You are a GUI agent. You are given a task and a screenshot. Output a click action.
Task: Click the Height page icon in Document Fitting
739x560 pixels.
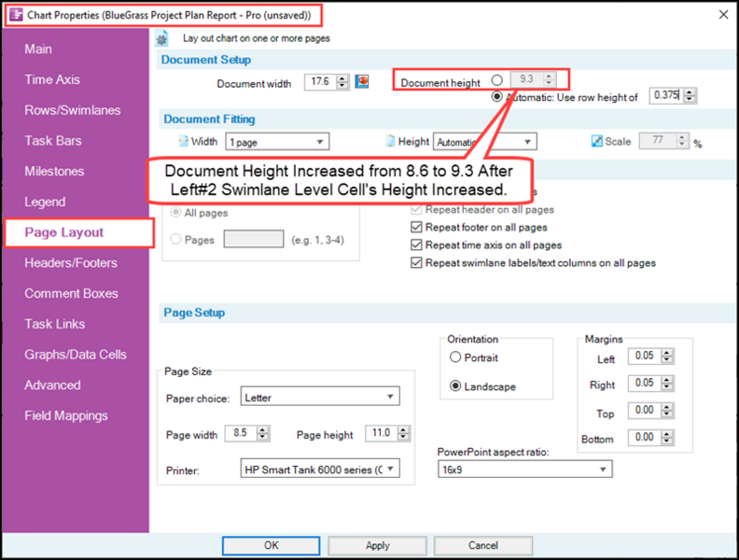tap(390, 141)
